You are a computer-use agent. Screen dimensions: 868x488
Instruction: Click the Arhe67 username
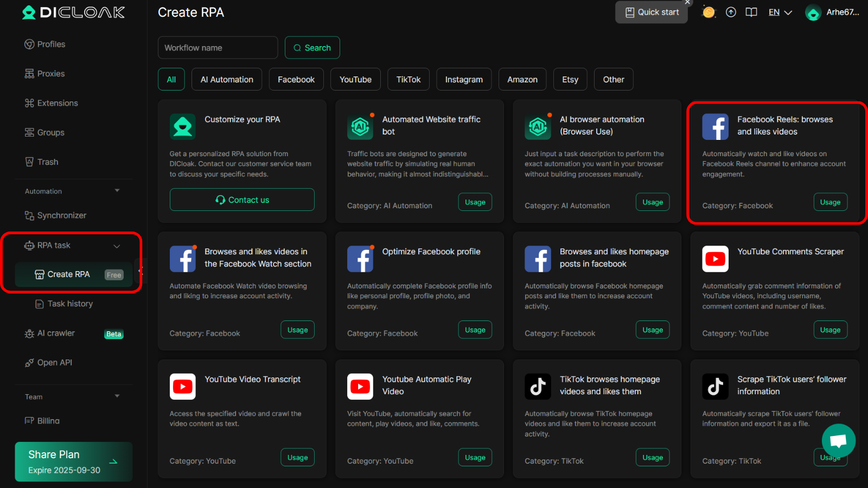click(x=843, y=12)
